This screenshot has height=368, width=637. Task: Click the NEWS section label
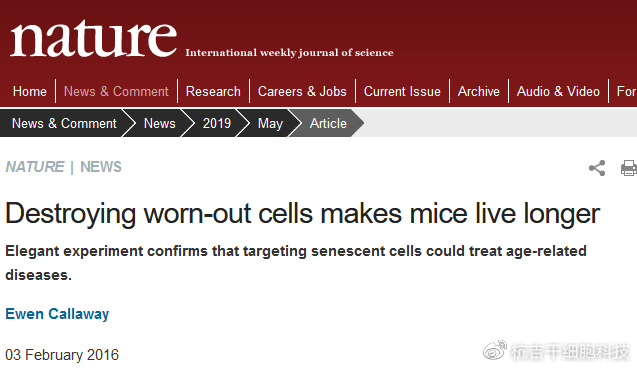(101, 167)
